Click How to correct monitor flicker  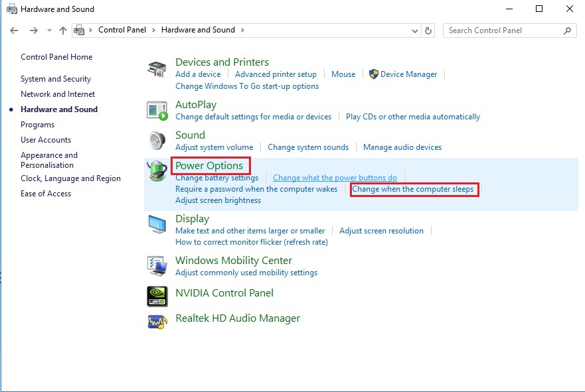point(252,242)
